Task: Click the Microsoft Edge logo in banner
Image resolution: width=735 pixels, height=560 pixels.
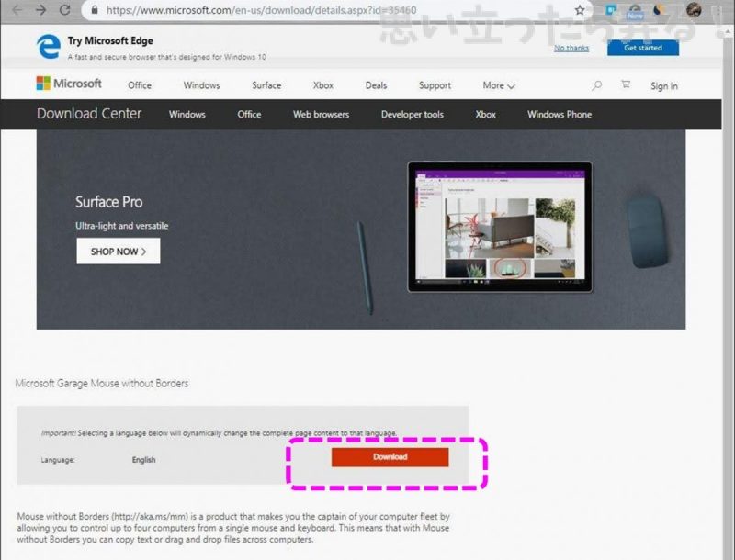Action: pos(49,47)
